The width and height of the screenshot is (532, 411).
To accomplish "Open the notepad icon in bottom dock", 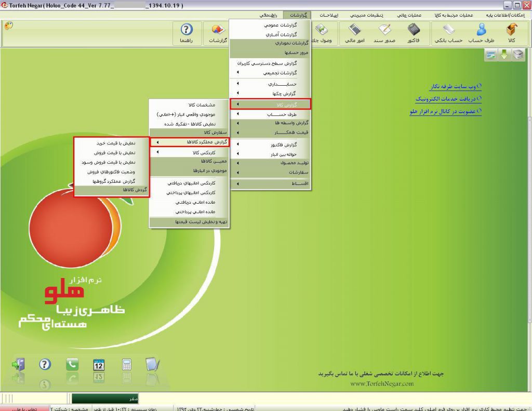I will 152,364.
